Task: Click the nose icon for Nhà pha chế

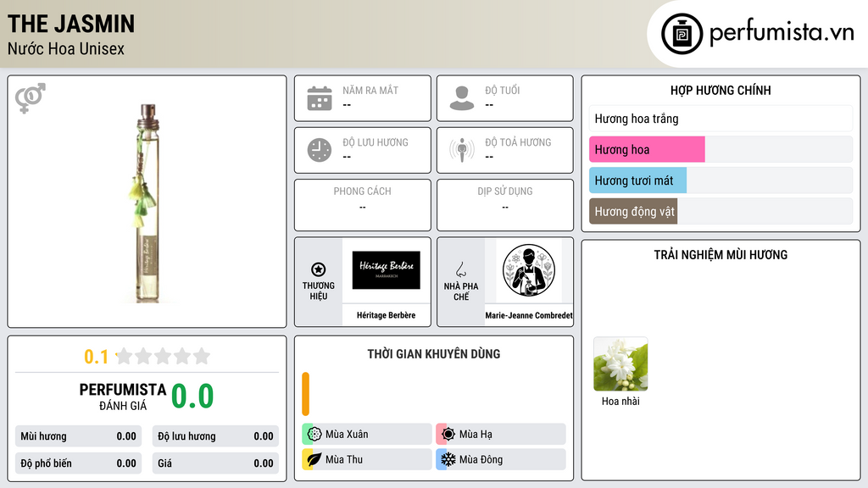Action: coord(460,269)
